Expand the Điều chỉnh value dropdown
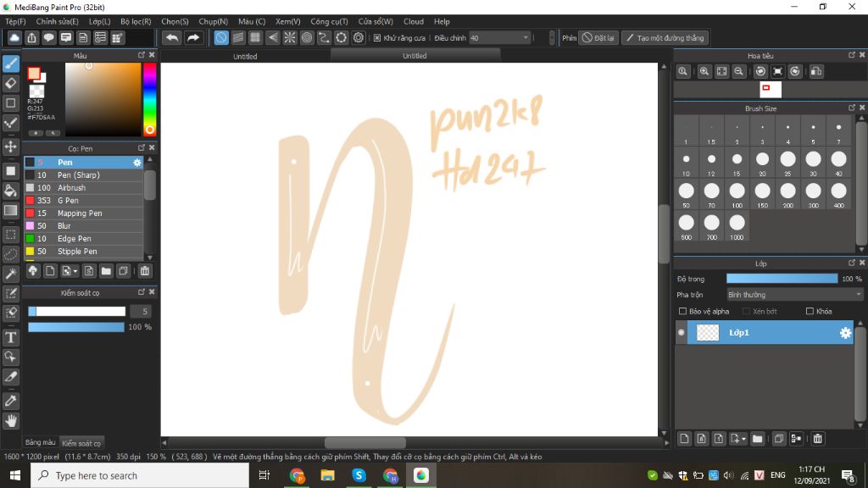 (526, 37)
